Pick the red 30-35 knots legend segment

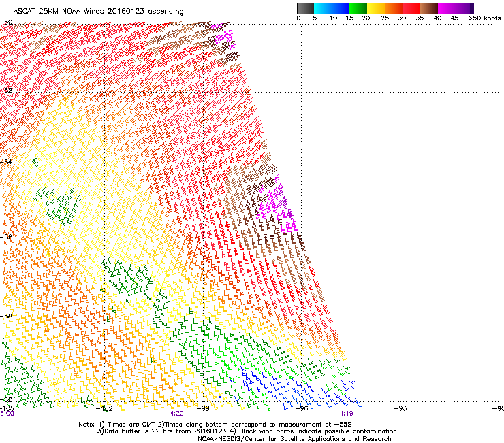(x=411, y=8)
